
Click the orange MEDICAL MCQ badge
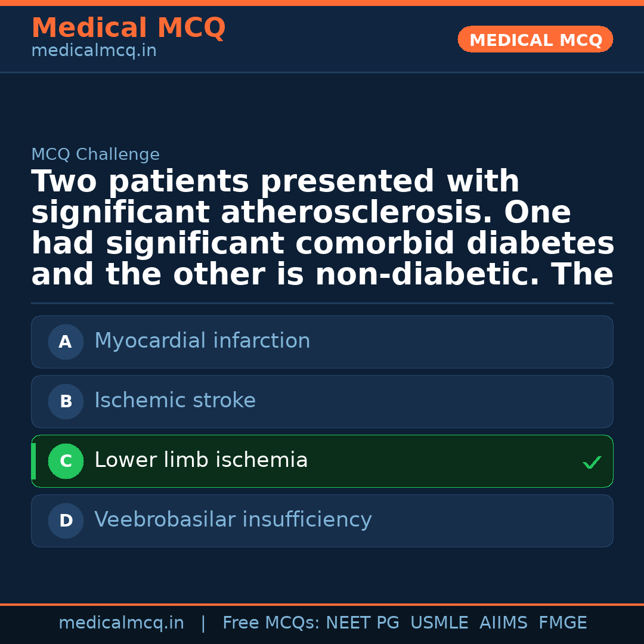click(535, 39)
